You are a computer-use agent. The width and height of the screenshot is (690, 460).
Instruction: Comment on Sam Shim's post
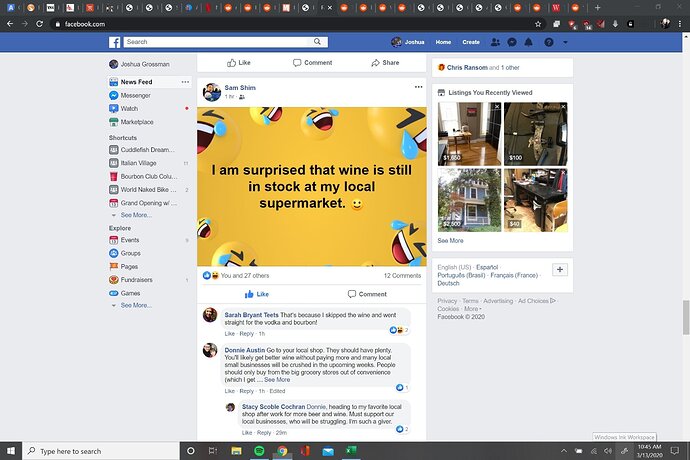point(367,294)
